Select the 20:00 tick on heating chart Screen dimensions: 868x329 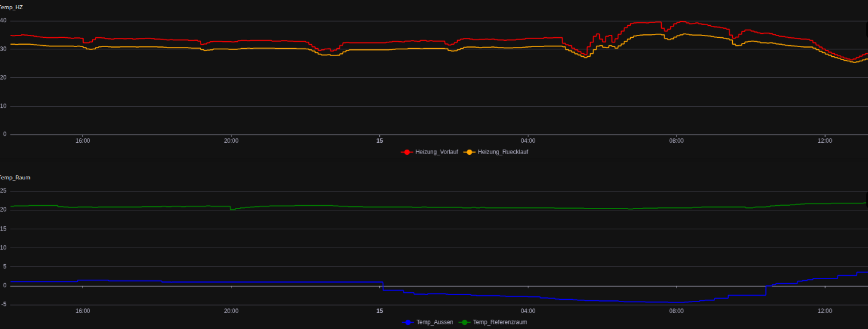tap(231, 140)
